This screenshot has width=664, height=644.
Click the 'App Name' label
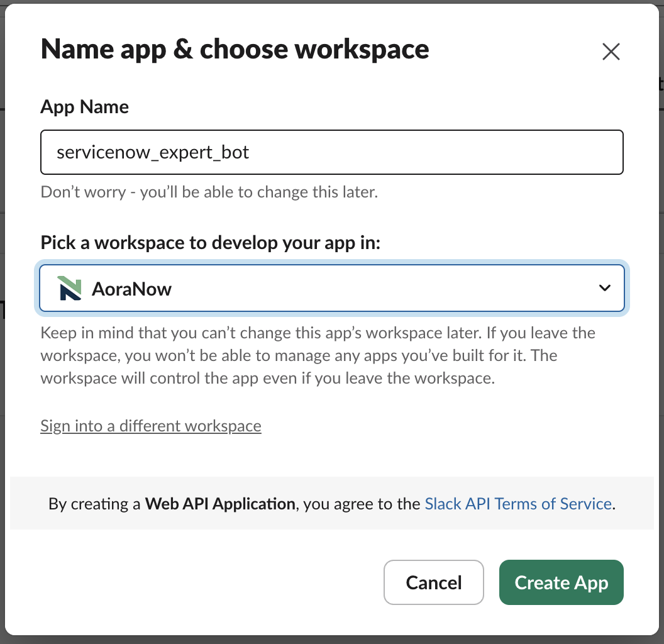84,107
